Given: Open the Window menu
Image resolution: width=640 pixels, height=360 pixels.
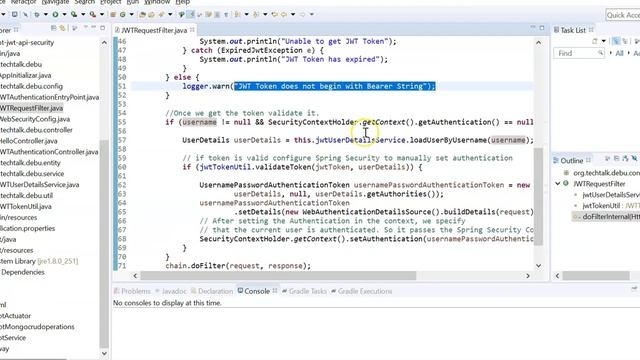Looking at the screenshot, I should click(157, 2).
